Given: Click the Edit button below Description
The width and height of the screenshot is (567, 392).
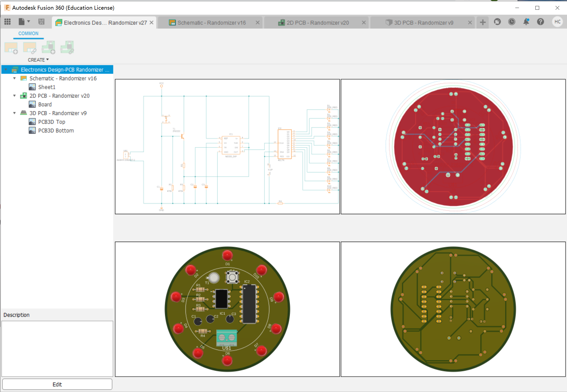Looking at the screenshot, I should (57, 384).
